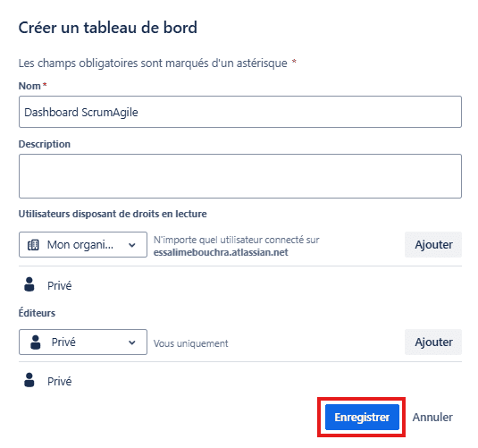The image size is (478, 448).
Task: Click Ajouter button for read-access users
Action: click(433, 245)
